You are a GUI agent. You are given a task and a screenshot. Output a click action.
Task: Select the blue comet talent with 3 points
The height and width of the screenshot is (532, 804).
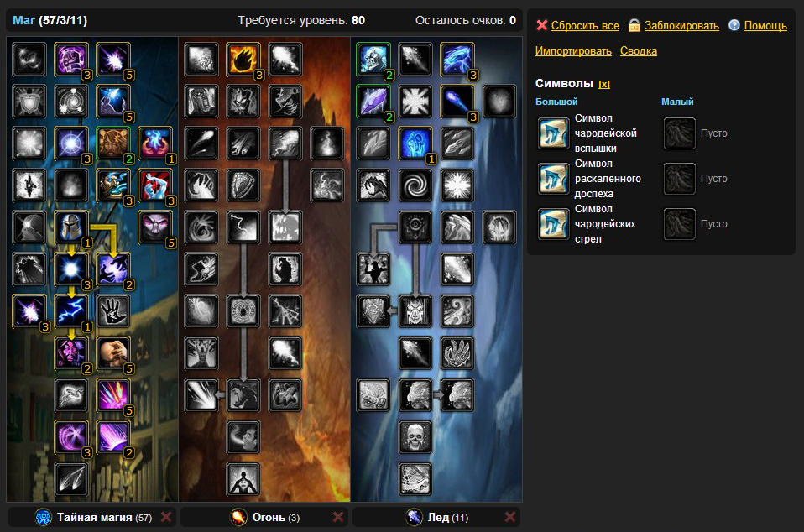[458, 102]
